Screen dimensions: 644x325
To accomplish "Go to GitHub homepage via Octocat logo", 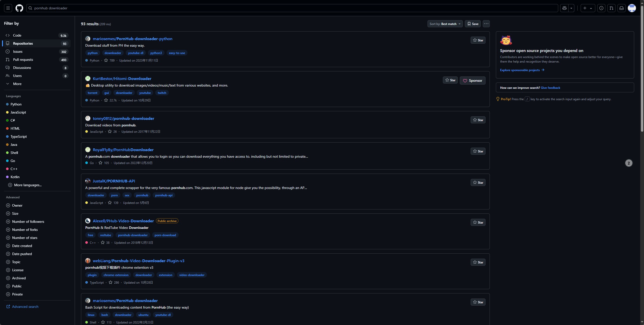I will tap(19, 8).
